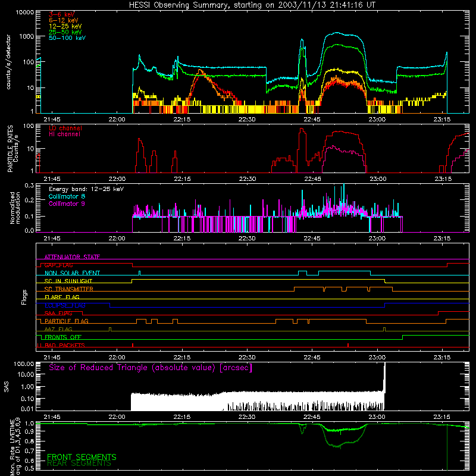The height and width of the screenshot is (476, 476).
Task: Click the "FRONTS_OFF" flag label
Action: (63, 337)
